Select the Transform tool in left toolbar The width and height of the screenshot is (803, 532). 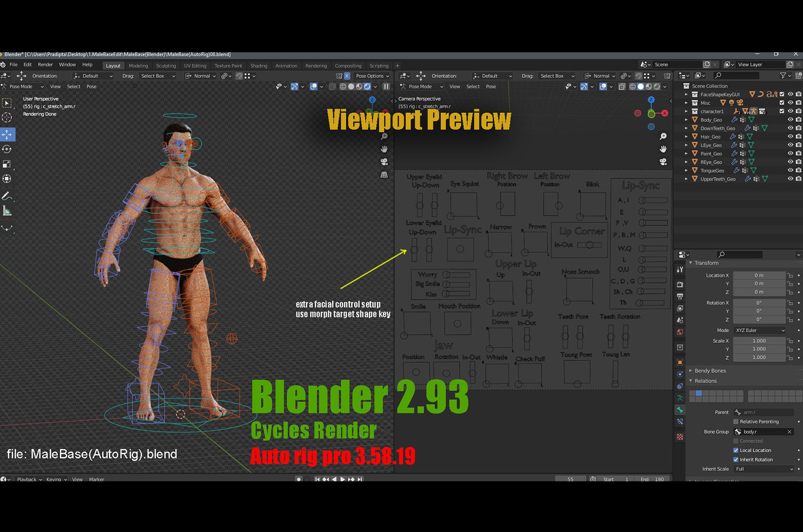(7, 179)
